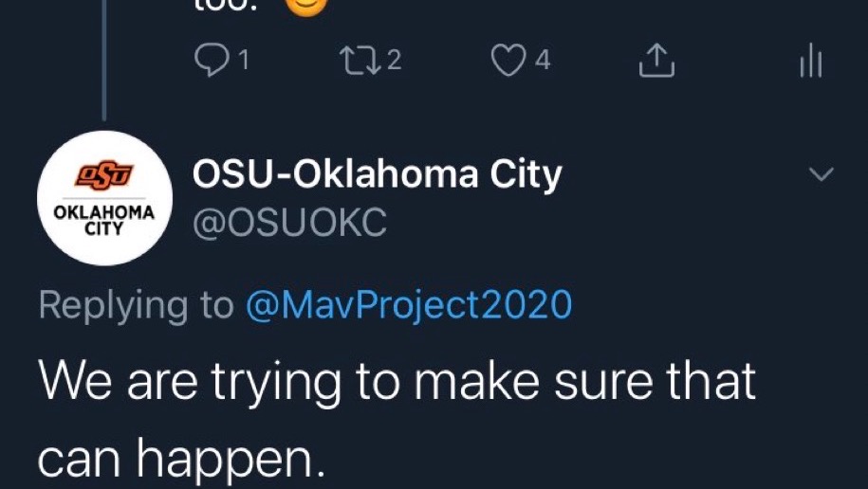This screenshot has width=868, height=489.
Task: Retweet using the retweet arrows icon
Action: tap(359, 61)
